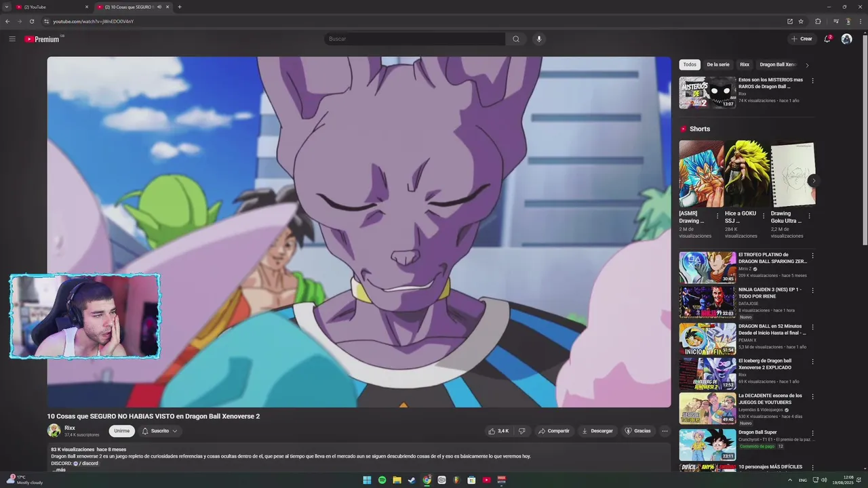Open El Iceberg de Dragon ball video
This screenshot has height=488, width=868.
click(x=707, y=373)
